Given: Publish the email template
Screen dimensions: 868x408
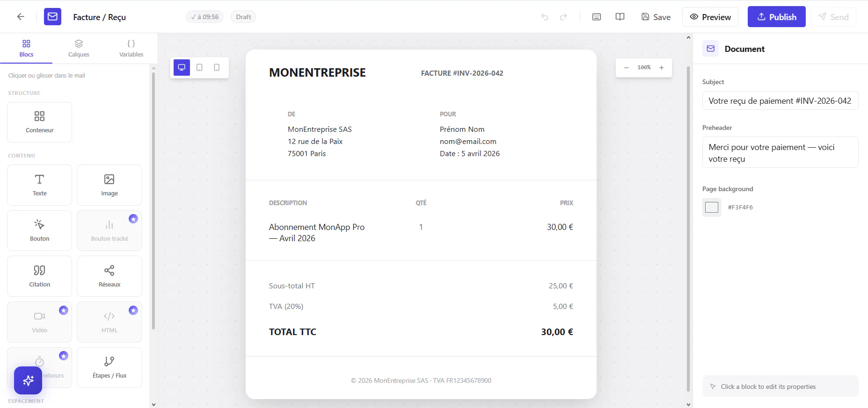Looking at the screenshot, I should coord(777,17).
